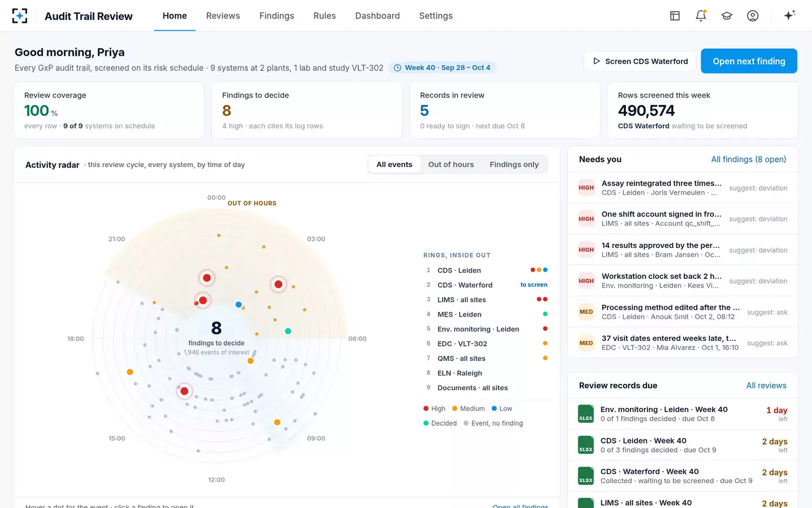
Task: Select ring 9 Documents · all sites row
Action: pos(486,388)
